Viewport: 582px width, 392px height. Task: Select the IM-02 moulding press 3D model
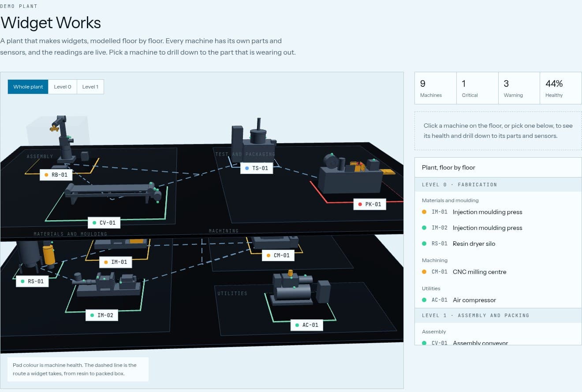point(108,285)
